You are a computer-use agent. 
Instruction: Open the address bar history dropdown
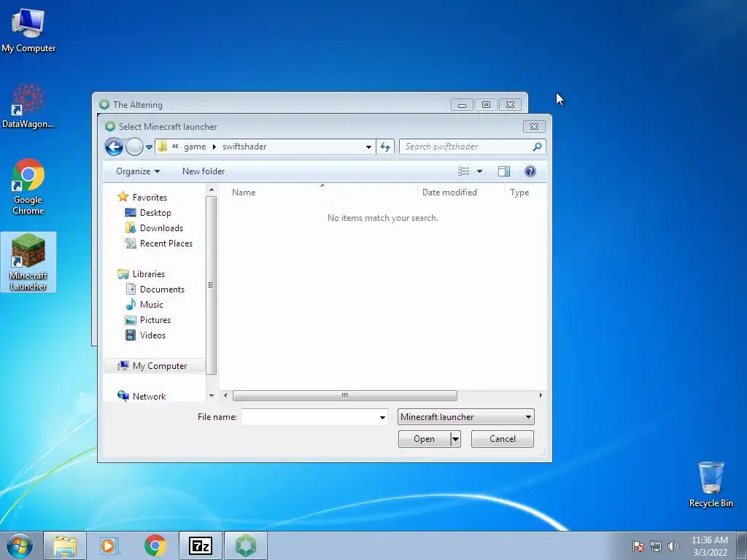pos(368,147)
